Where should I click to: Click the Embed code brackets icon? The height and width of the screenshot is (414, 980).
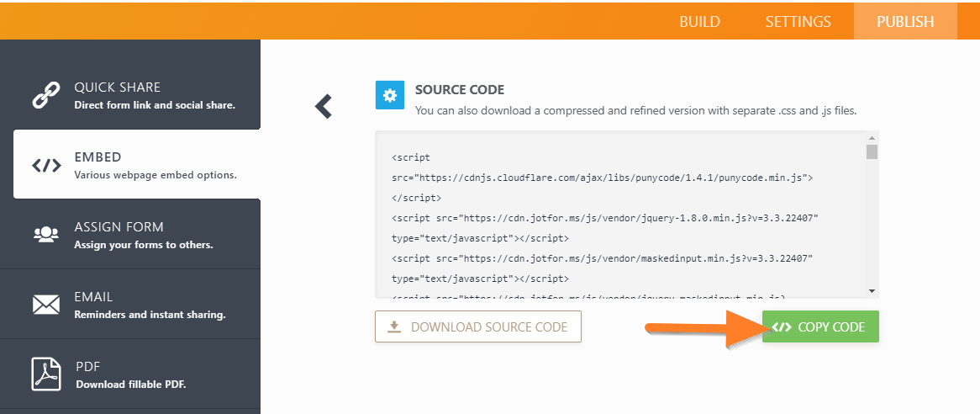click(x=46, y=166)
